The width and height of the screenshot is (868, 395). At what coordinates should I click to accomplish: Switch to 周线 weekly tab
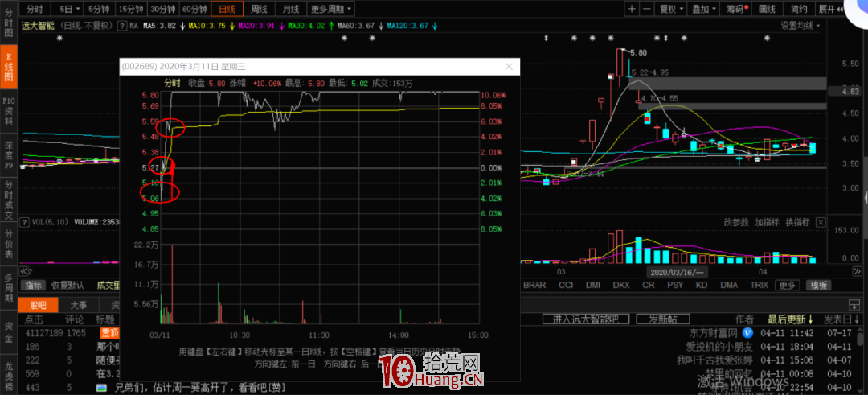[x=259, y=9]
